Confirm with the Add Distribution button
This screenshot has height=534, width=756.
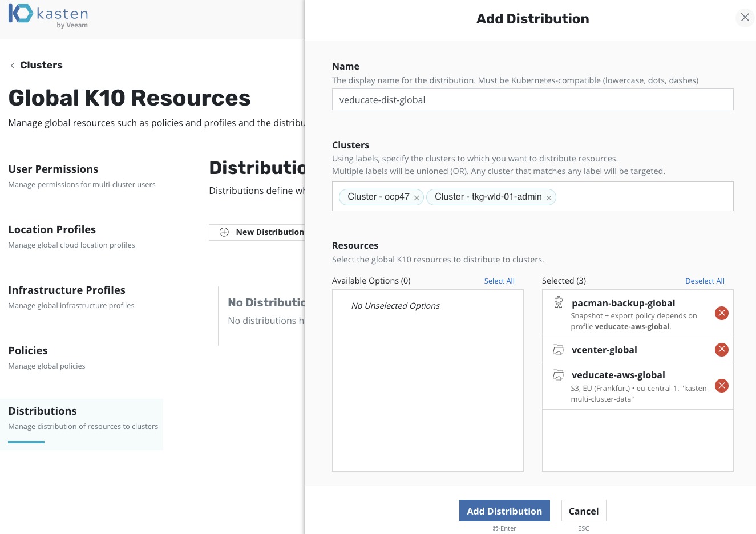pyautogui.click(x=504, y=511)
